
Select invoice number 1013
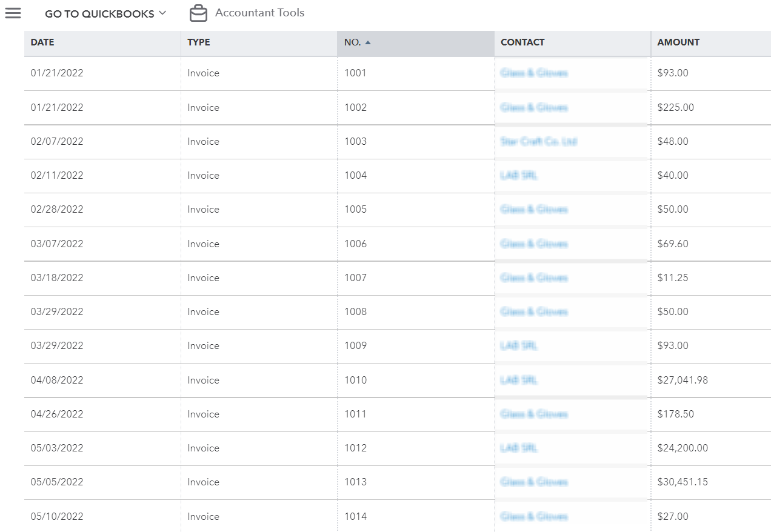point(355,482)
